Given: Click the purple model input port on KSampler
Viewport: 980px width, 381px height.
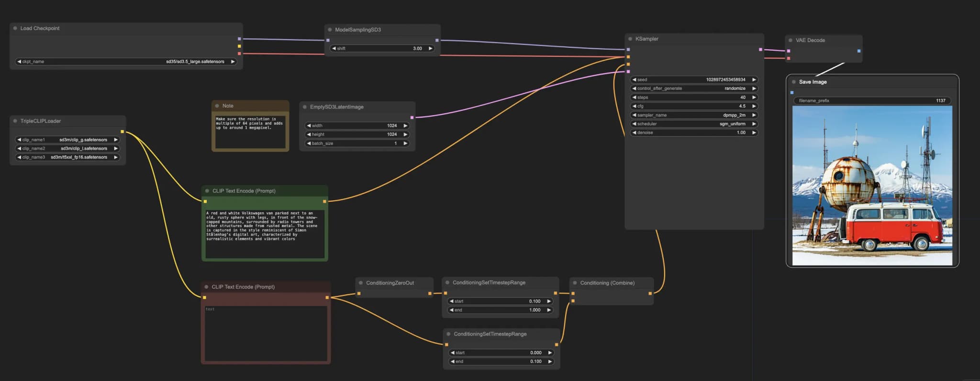Looking at the screenshot, I should point(628,49).
